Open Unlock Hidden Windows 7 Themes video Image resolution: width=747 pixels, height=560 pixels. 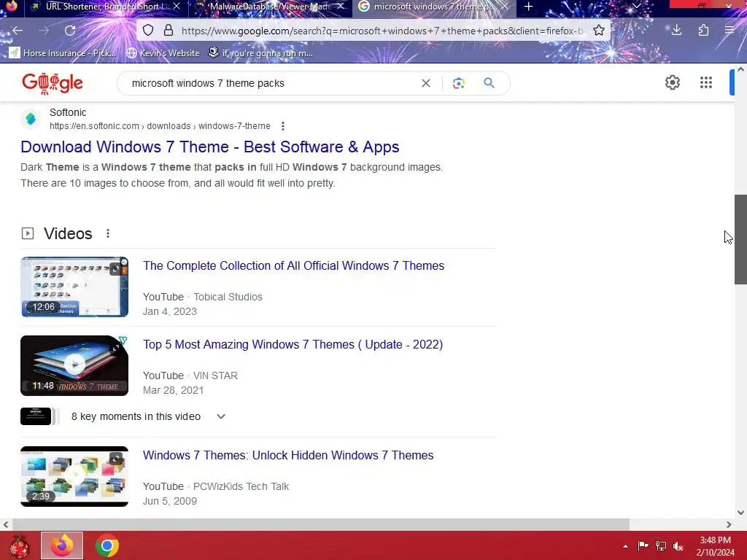tap(288, 455)
